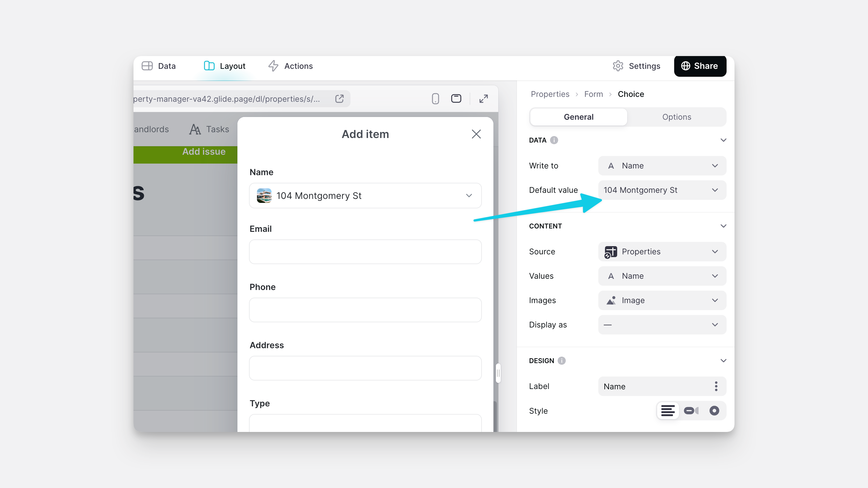Close the Add item dialog
The height and width of the screenshot is (488, 868).
(476, 134)
